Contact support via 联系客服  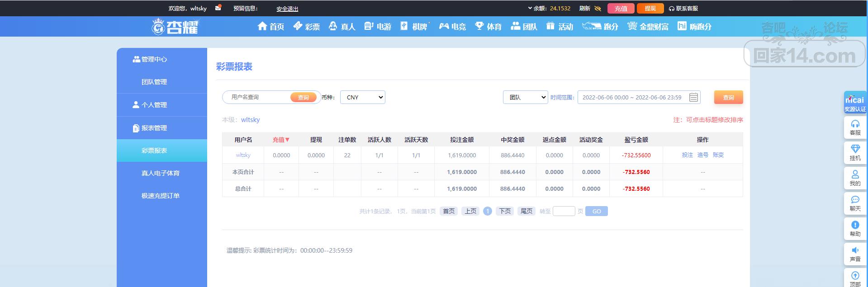click(683, 8)
